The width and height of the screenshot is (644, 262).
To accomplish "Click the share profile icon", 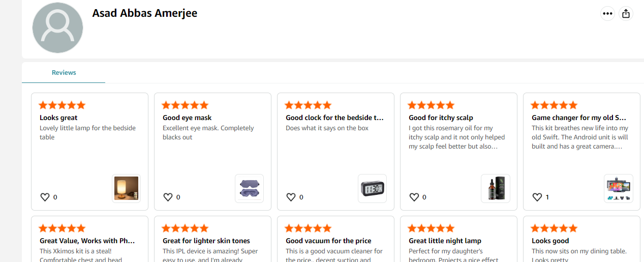I will click(626, 14).
